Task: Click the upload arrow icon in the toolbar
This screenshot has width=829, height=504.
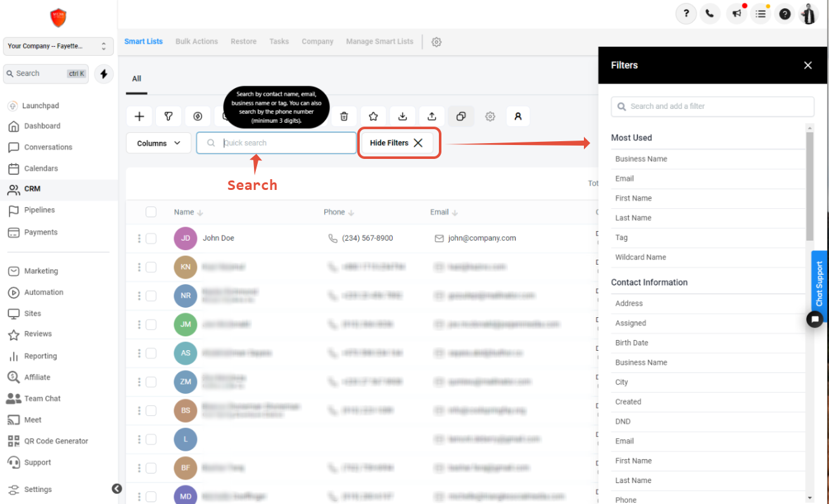Action: 432,117
